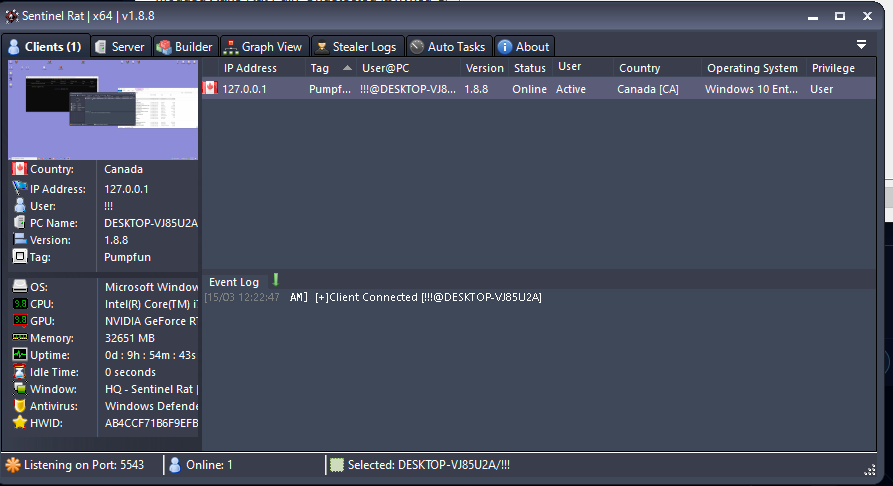Open the Builder tab
893x486 pixels.
[185, 47]
